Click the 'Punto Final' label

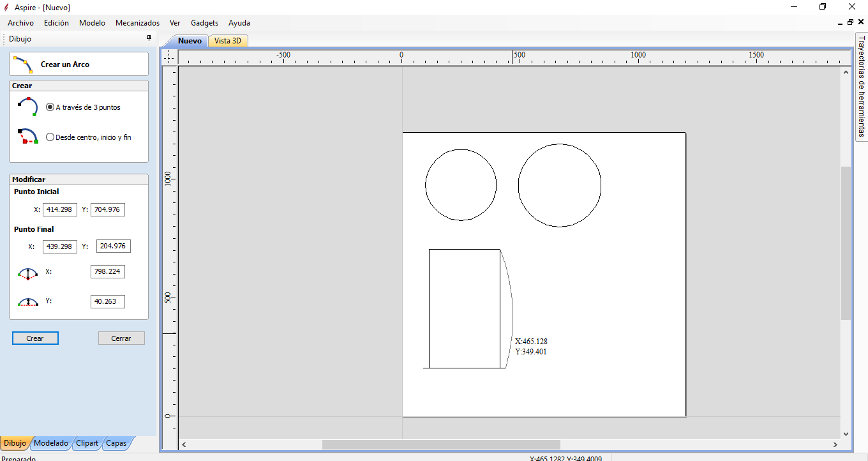point(34,229)
